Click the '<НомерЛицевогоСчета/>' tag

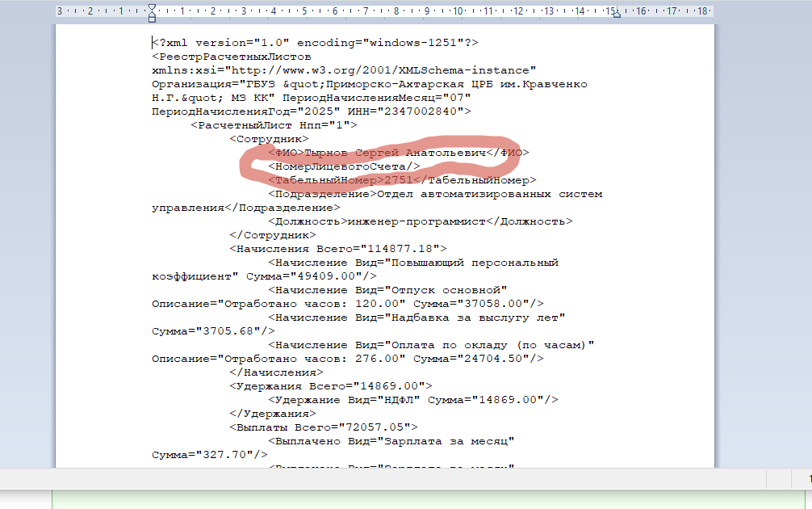pos(345,166)
